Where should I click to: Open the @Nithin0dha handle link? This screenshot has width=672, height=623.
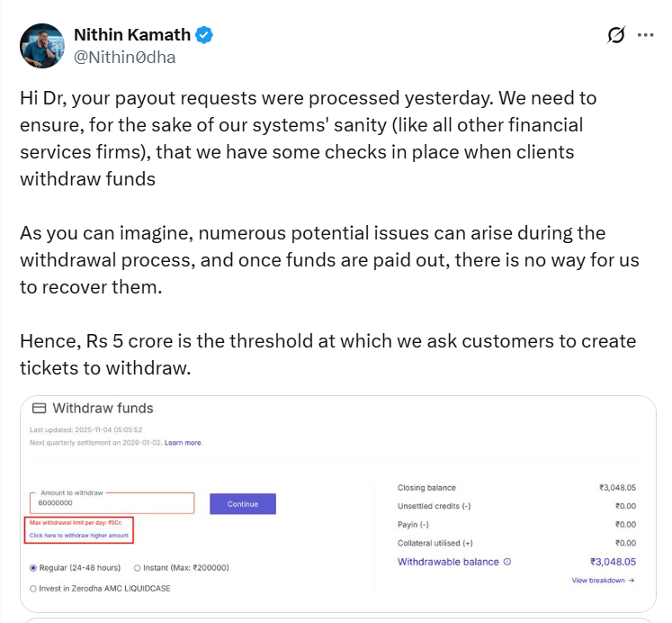[x=124, y=58]
